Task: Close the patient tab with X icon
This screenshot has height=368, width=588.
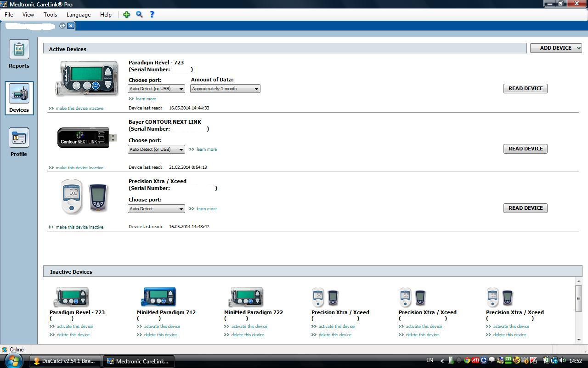Action: [71, 26]
